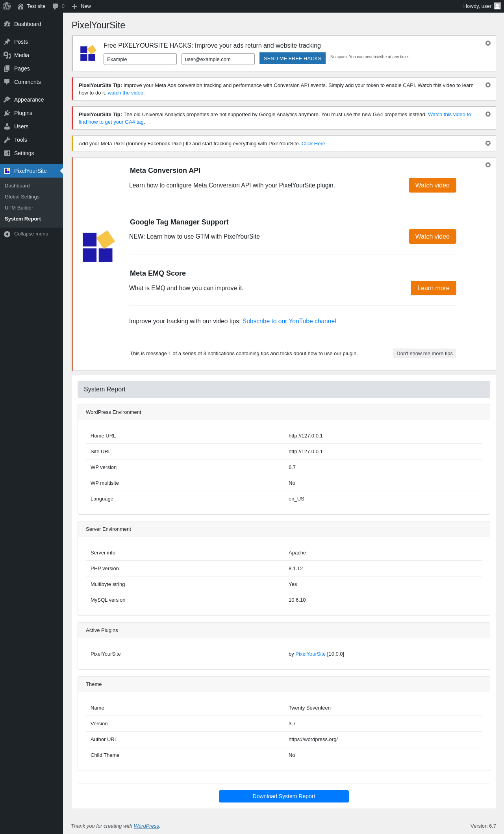Open UTM Builder submenu item

19,208
